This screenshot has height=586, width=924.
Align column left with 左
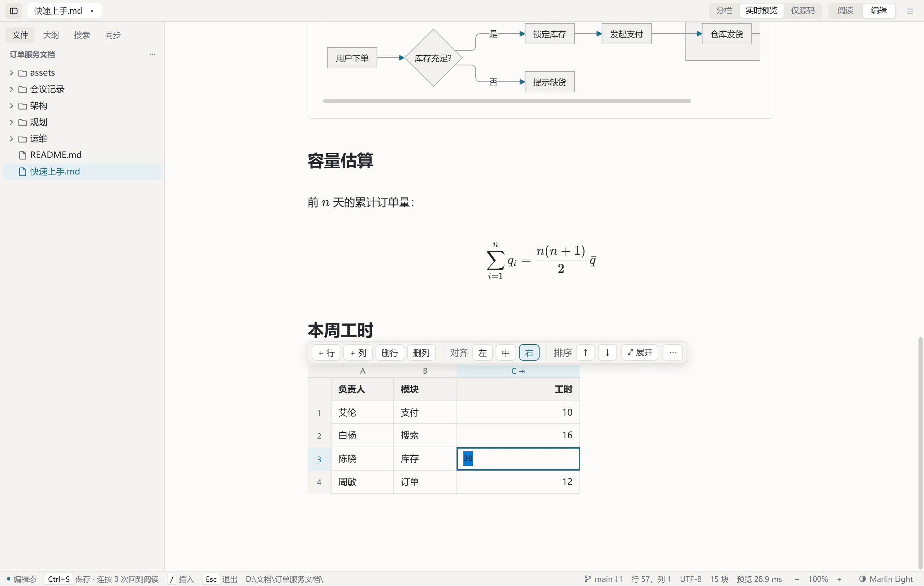[483, 352]
